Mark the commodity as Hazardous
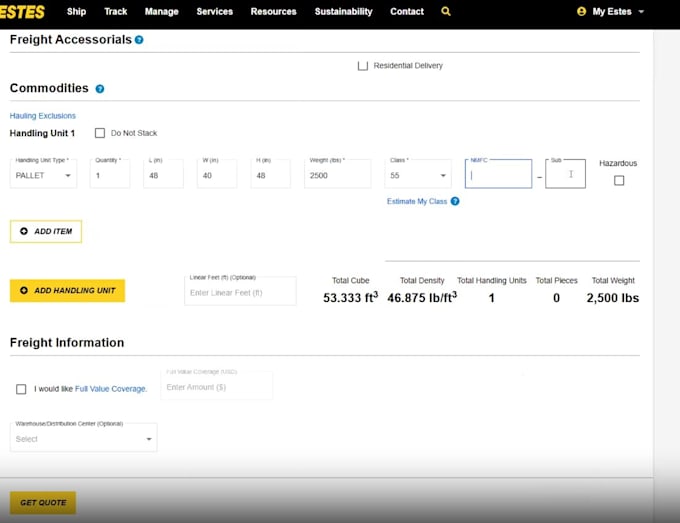 click(619, 180)
